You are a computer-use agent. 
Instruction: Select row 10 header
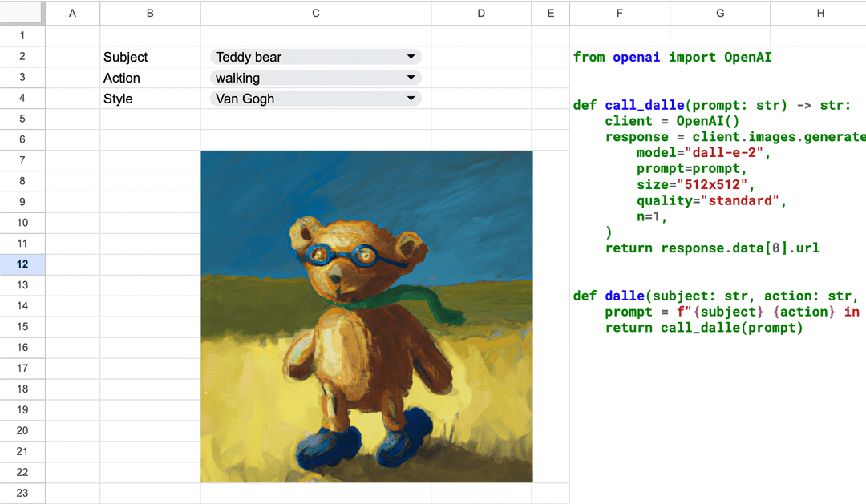click(x=22, y=223)
